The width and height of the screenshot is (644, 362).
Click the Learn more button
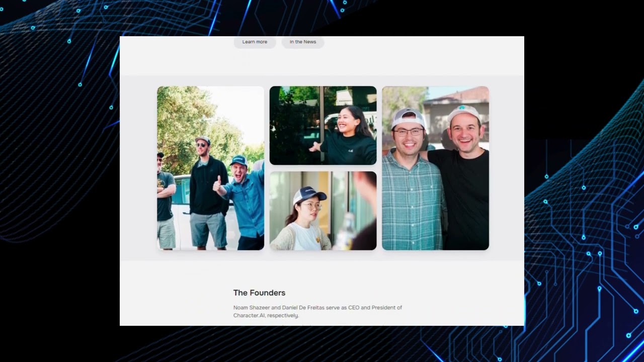click(255, 42)
